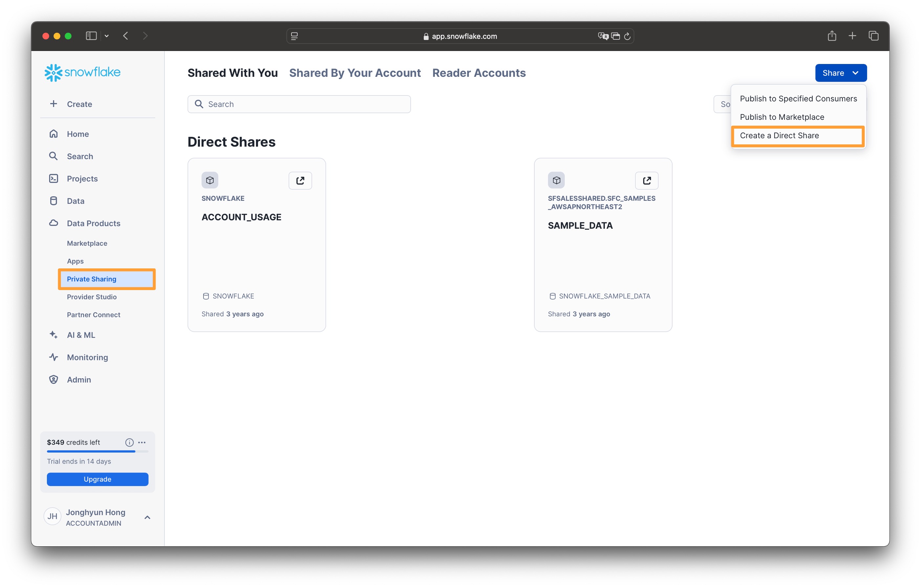Switch to Shared By Your Account tab

(354, 73)
